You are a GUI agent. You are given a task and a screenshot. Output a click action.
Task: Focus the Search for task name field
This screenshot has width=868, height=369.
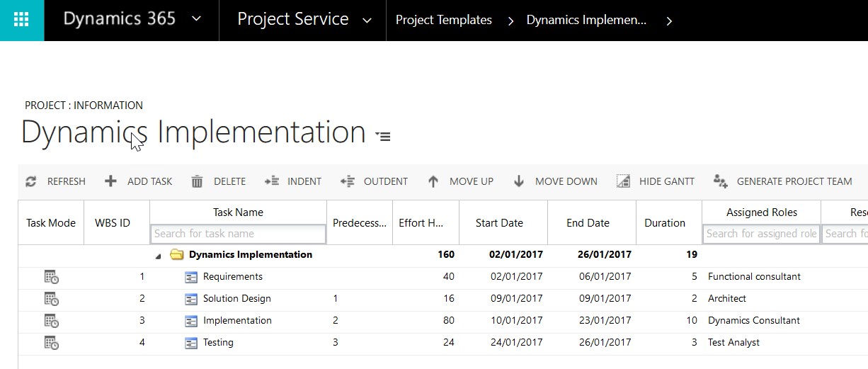[x=238, y=234]
